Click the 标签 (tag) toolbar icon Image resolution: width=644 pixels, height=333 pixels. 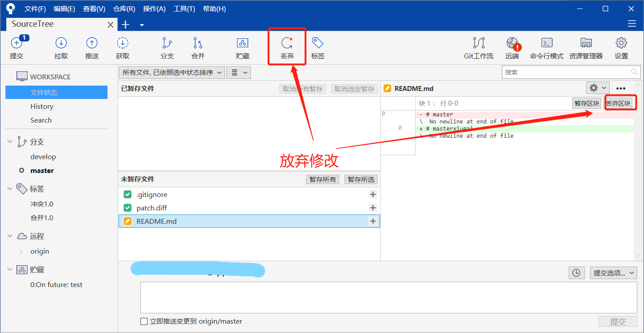318,48
